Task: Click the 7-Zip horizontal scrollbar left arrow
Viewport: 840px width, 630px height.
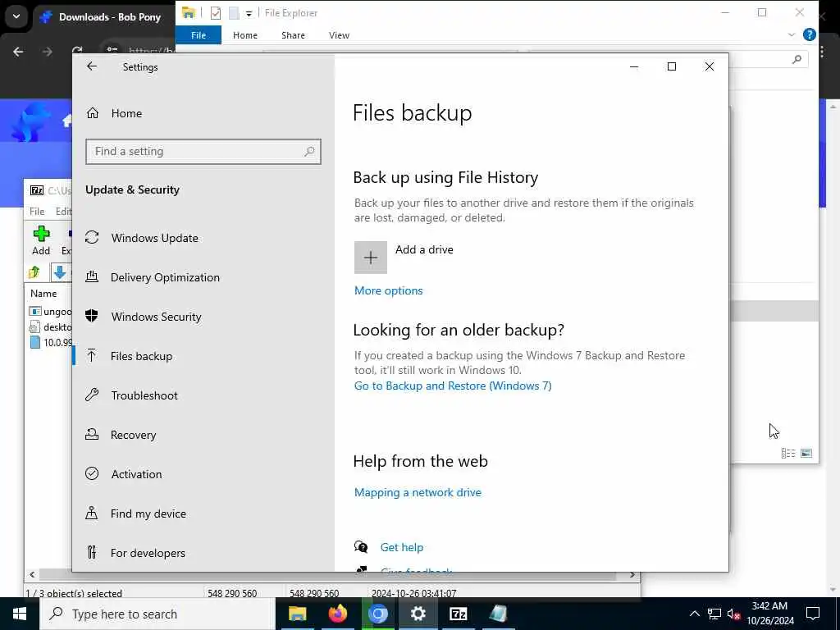Action: click(x=32, y=575)
